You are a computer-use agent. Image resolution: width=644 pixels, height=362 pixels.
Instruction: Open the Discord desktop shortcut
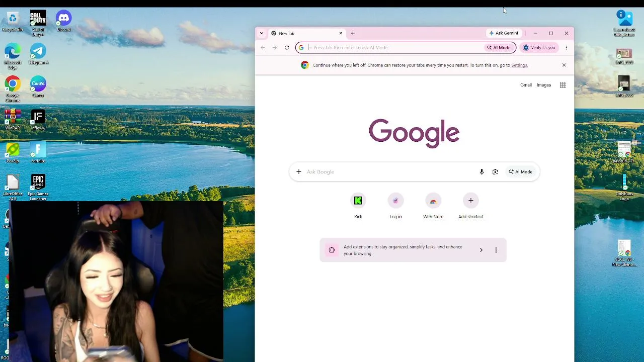click(x=63, y=21)
